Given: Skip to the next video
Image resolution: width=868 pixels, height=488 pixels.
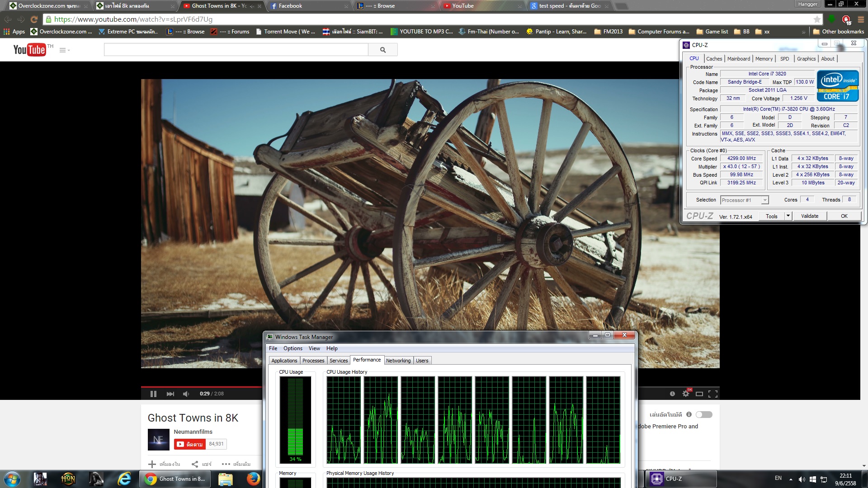Looking at the screenshot, I should 170,394.
